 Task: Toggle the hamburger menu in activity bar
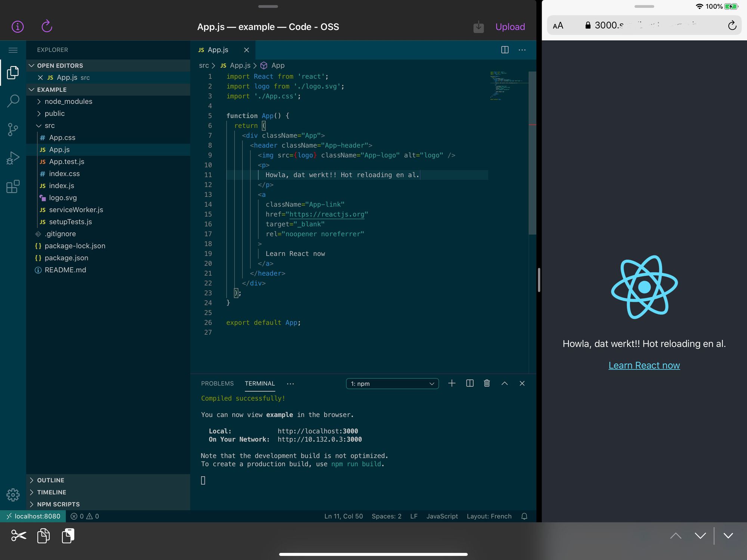[13, 50]
